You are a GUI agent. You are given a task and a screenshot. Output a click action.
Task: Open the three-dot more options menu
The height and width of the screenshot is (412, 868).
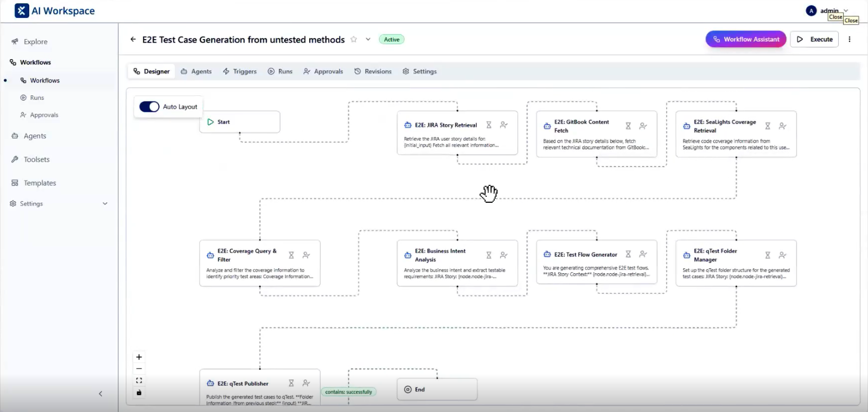850,40
